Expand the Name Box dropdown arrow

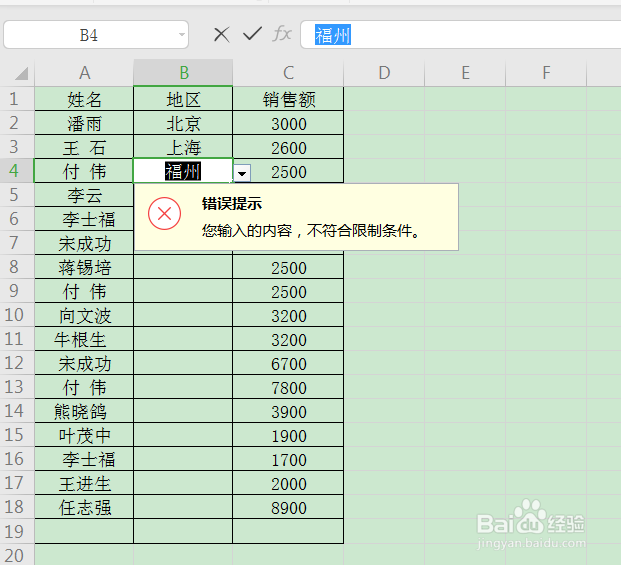(x=182, y=34)
